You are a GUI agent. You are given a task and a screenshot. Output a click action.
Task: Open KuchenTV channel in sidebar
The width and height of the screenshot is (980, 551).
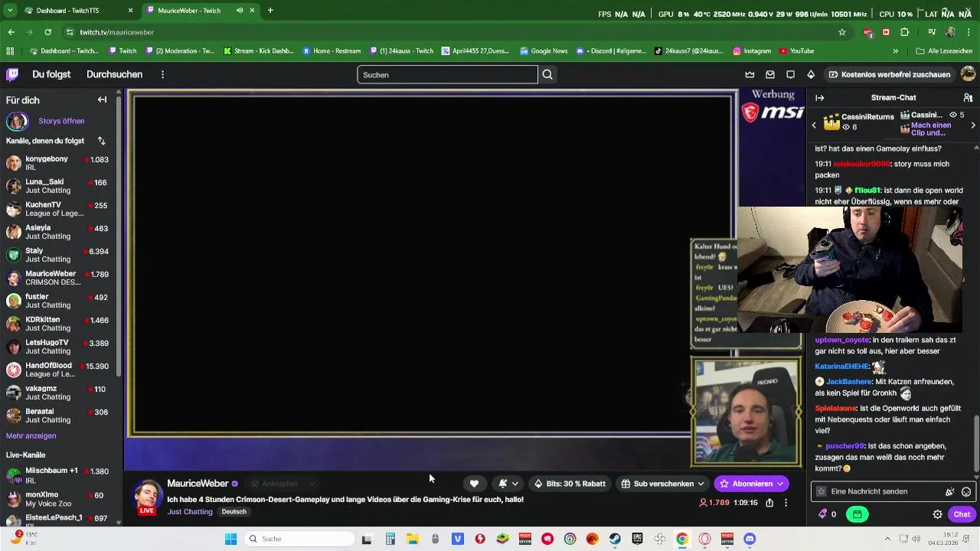coord(57,209)
